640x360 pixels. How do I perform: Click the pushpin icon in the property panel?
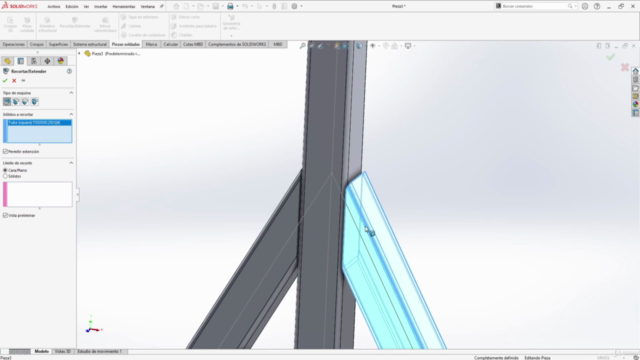coord(23,81)
